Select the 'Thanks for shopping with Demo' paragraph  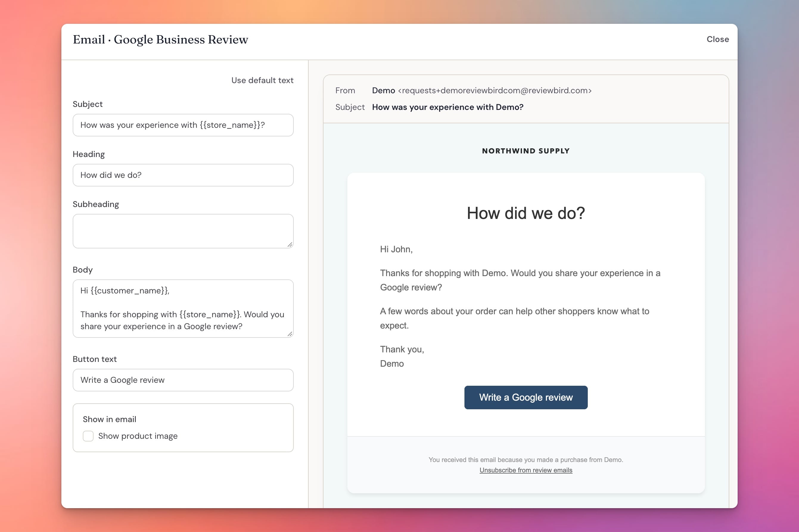click(520, 280)
